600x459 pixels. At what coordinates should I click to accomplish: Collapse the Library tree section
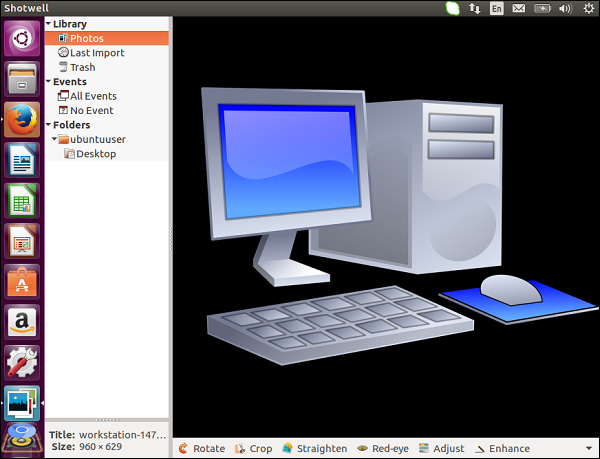click(x=49, y=23)
